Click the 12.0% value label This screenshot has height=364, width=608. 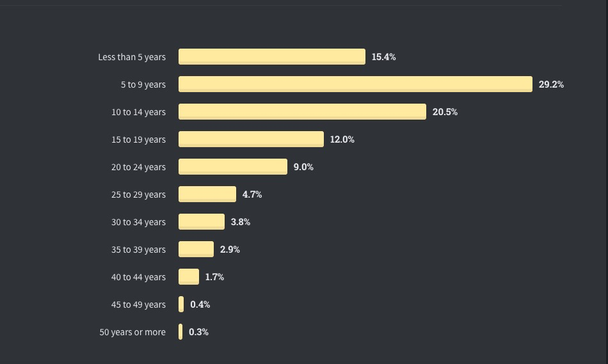click(x=342, y=139)
